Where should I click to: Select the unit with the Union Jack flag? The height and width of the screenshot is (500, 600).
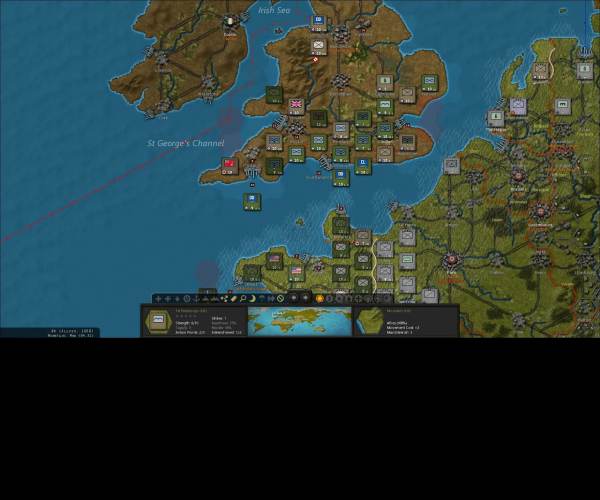click(296, 106)
